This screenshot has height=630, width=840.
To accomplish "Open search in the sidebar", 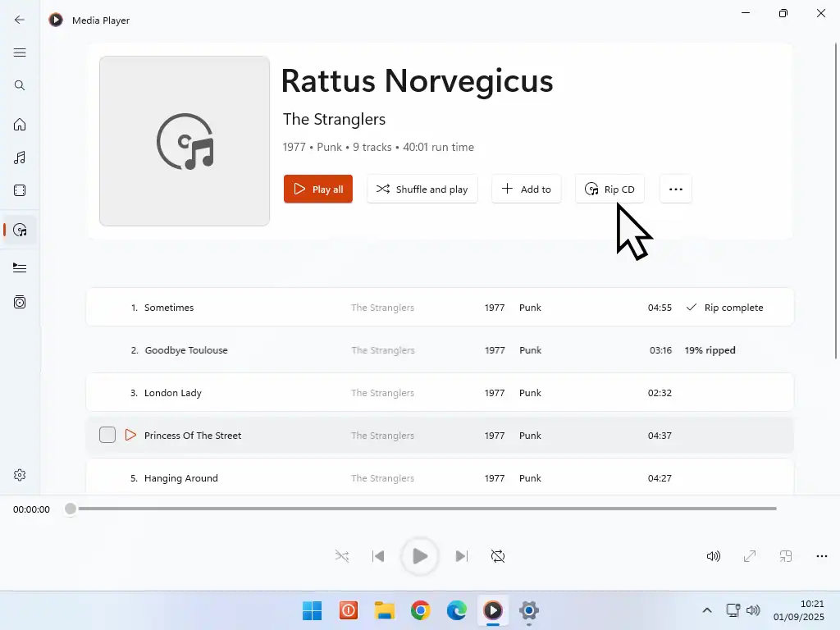I will (20, 85).
